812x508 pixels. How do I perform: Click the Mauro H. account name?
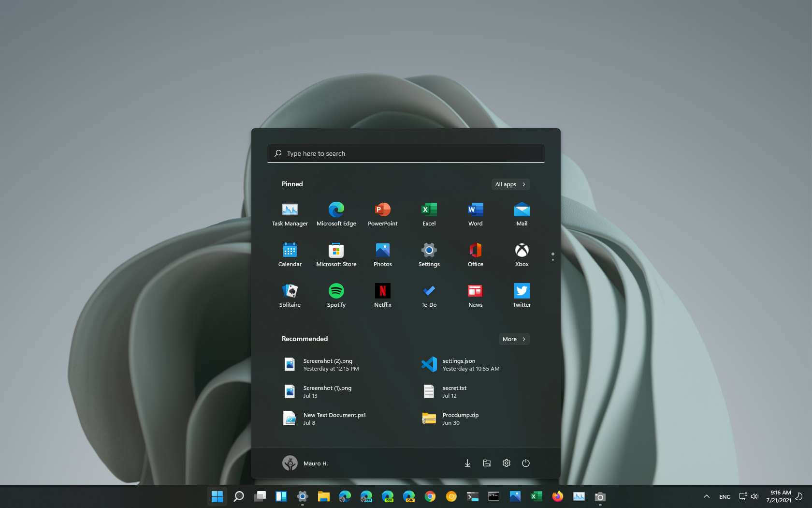coord(315,463)
